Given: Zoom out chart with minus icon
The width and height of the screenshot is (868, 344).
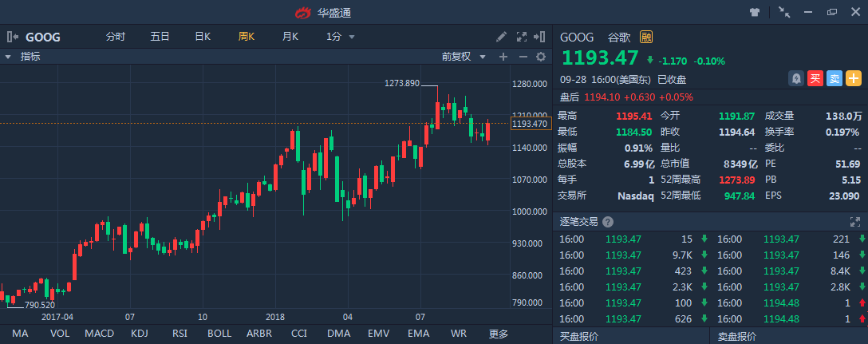Looking at the screenshot, I should coord(523,57).
